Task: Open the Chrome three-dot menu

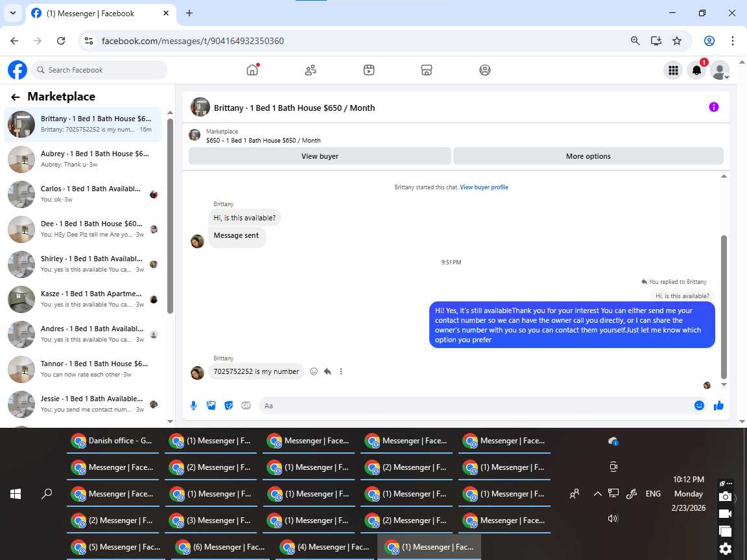Action: click(x=733, y=41)
